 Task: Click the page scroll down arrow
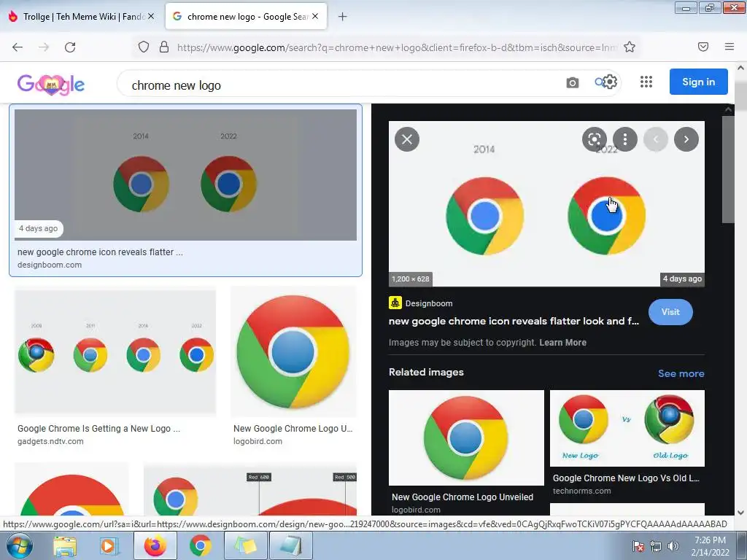click(741, 513)
